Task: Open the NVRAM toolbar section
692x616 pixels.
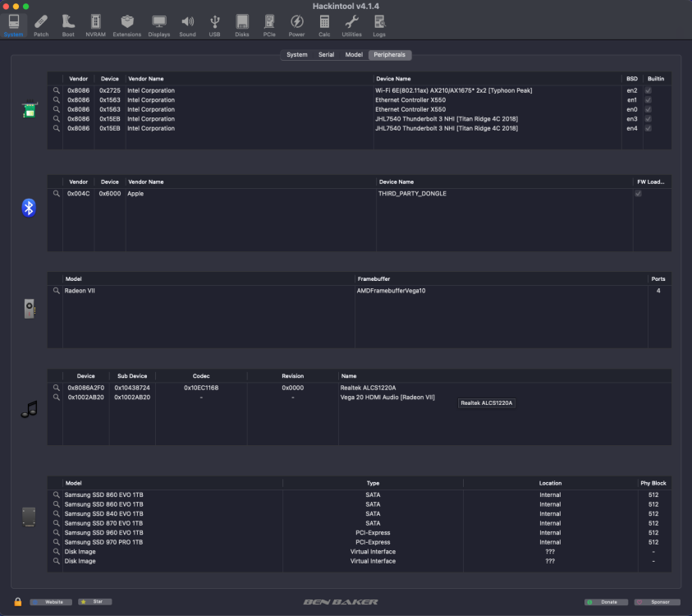Action: pos(95,25)
